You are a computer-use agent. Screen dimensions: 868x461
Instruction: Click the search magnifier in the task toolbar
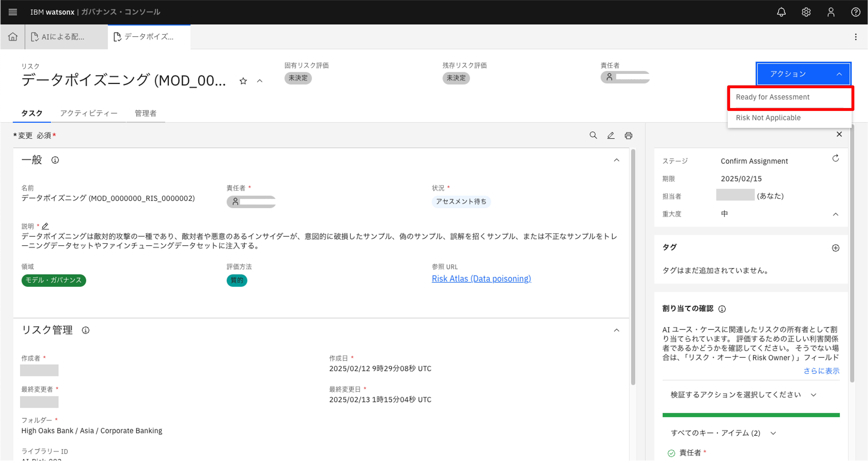tap(593, 135)
